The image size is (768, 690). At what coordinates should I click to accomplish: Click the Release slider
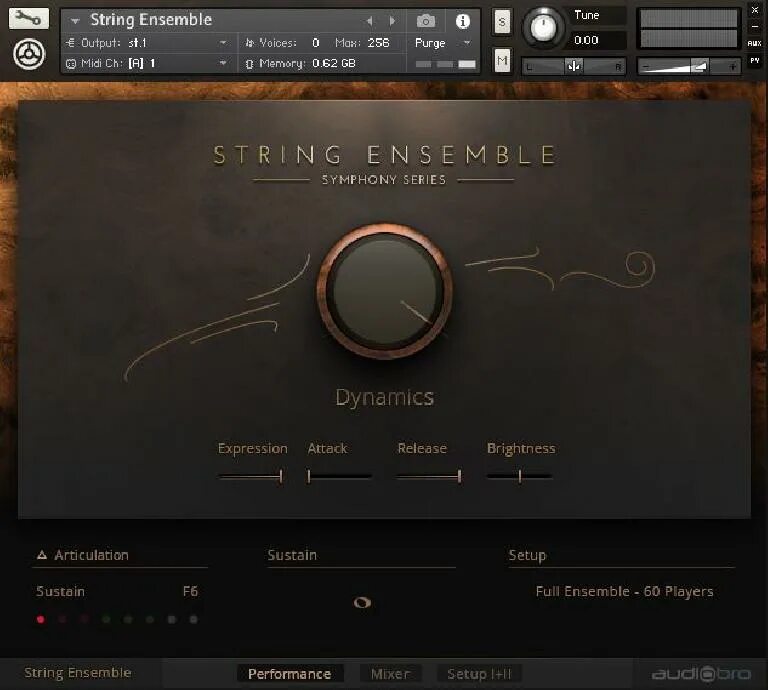(429, 476)
